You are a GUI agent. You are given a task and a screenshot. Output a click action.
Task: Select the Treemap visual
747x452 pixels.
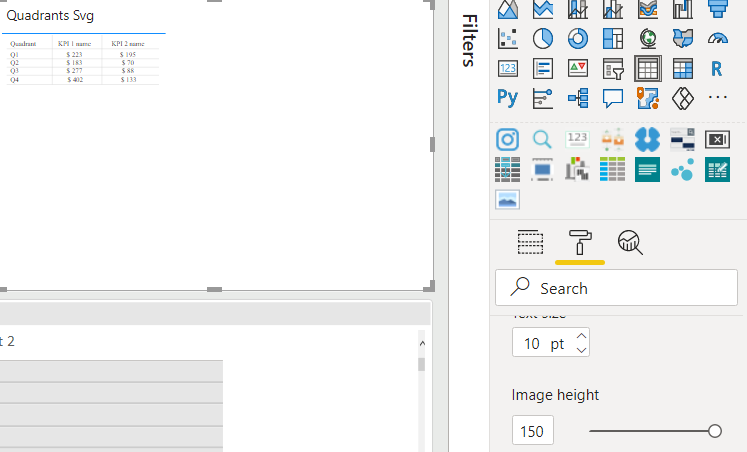tap(613, 39)
